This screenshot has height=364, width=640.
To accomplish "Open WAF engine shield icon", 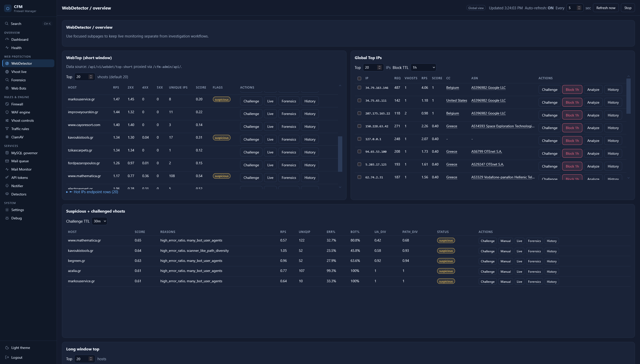I will click(x=7, y=112).
